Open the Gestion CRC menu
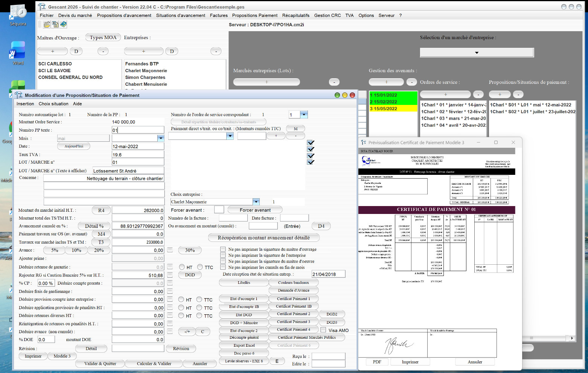588x373 pixels. tap(328, 15)
